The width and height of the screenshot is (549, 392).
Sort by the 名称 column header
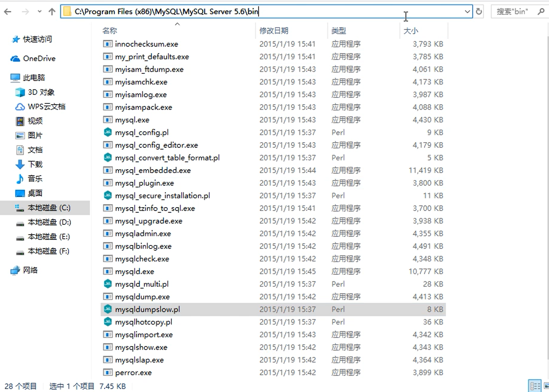pos(110,30)
